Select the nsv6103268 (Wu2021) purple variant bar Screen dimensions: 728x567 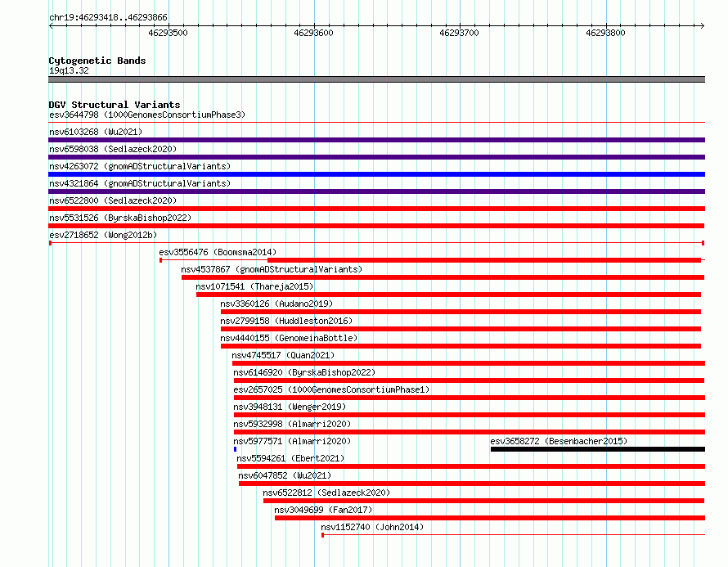(376, 140)
